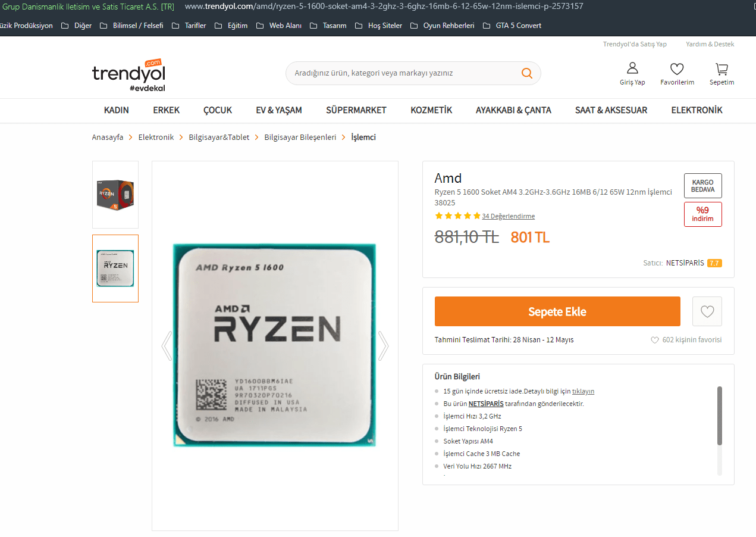
Task: Click the %9 indirim badge
Action: [x=703, y=214]
